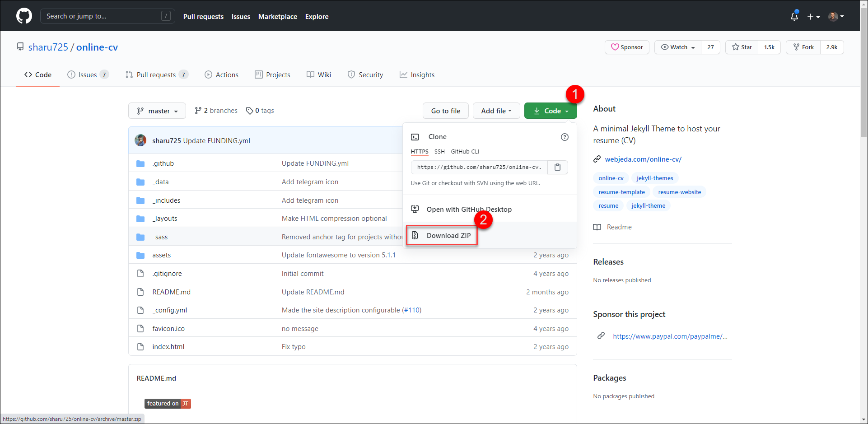Screen dimensions: 868x424
Task: Click the favicon.ico file icon
Action: click(140, 329)
